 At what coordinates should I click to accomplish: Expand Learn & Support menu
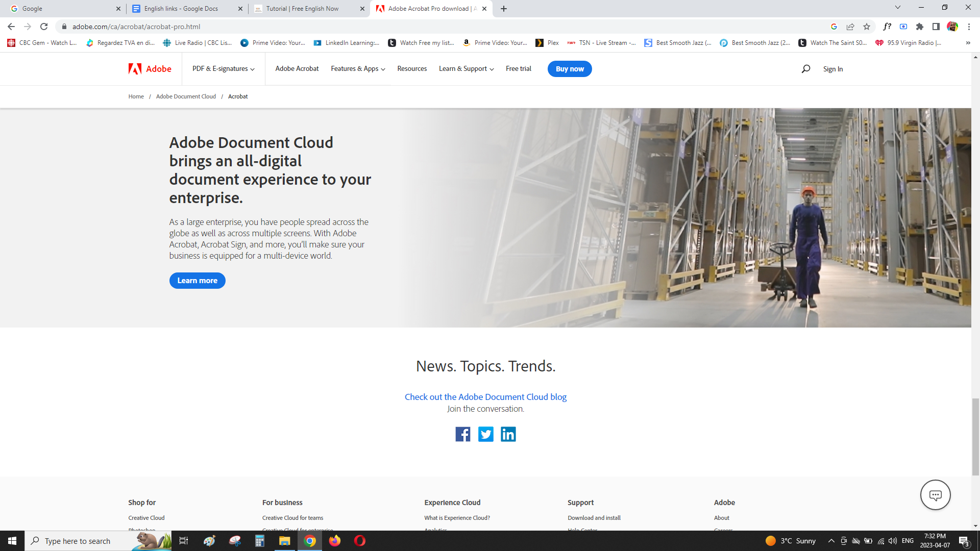click(x=466, y=69)
